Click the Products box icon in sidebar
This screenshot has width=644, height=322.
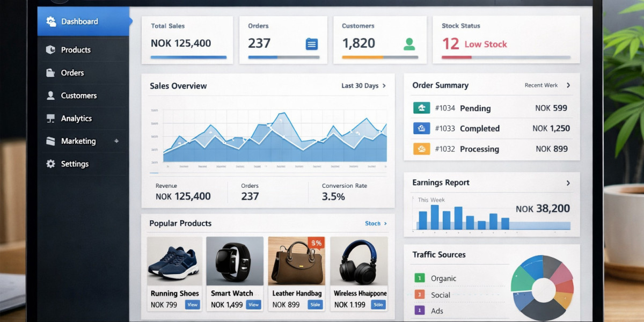coord(51,50)
